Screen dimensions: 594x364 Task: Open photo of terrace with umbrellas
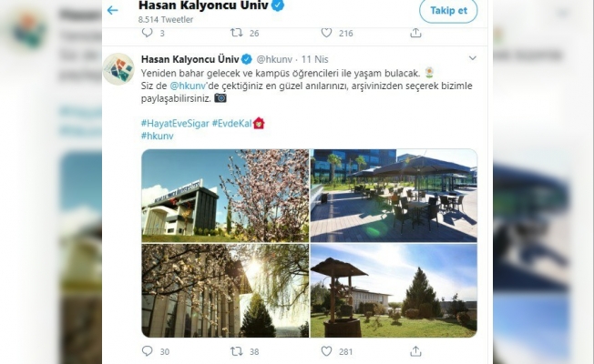(394, 196)
